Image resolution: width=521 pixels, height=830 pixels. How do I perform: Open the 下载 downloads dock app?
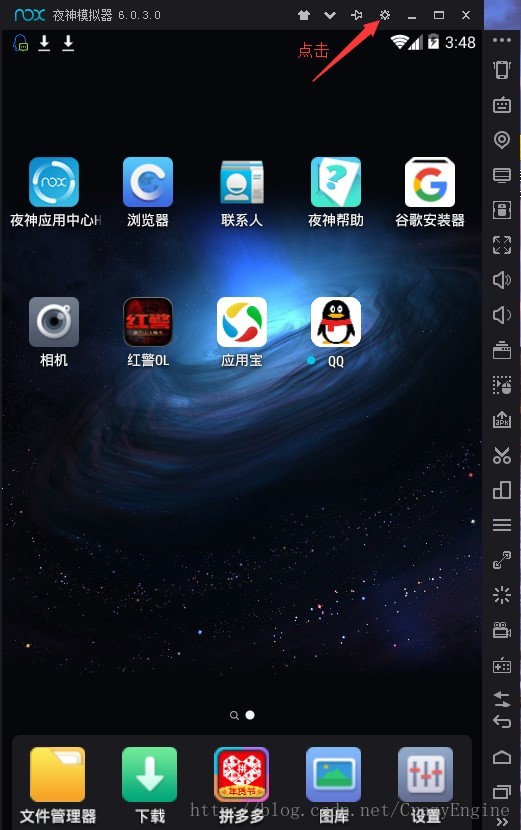coord(149,774)
